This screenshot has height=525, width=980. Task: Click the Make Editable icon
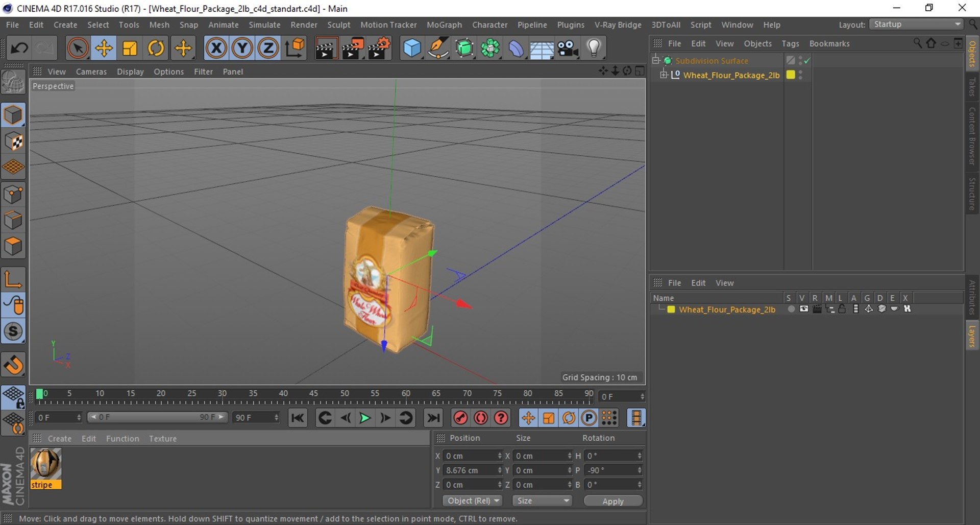13,82
